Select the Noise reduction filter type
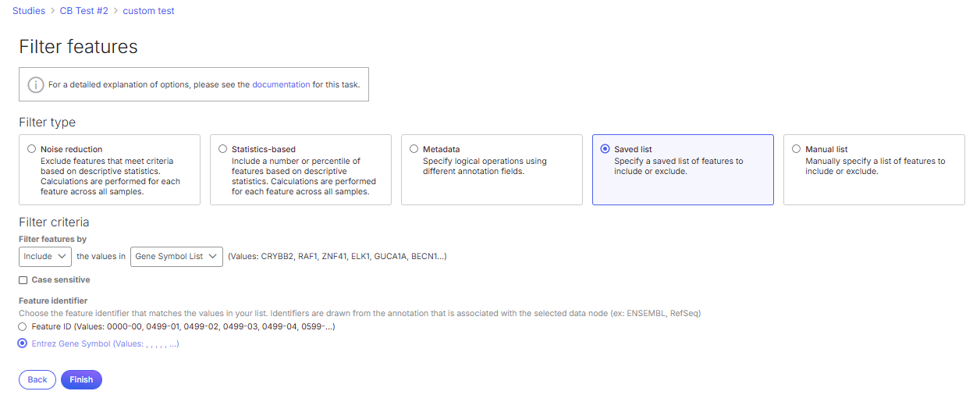The image size is (980, 409). pyautogui.click(x=31, y=148)
